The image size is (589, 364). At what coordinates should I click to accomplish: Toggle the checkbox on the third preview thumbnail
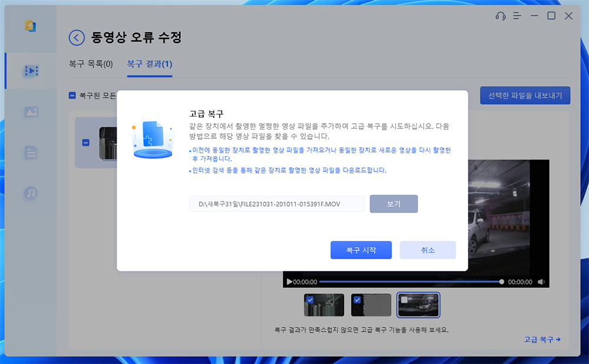tap(404, 300)
